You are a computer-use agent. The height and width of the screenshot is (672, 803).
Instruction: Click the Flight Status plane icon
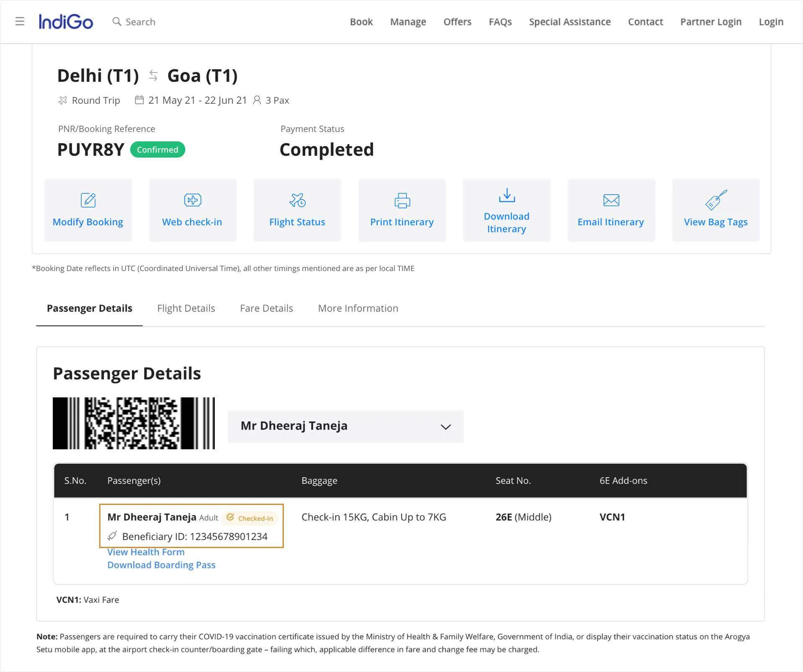tap(297, 200)
